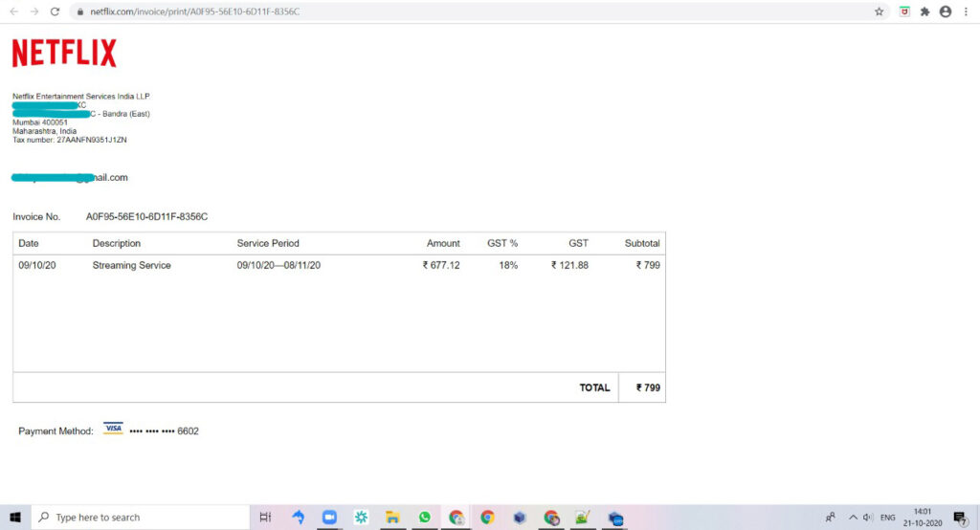Reload the Netflix invoice page
The width and height of the screenshot is (980, 530).
(x=55, y=11)
